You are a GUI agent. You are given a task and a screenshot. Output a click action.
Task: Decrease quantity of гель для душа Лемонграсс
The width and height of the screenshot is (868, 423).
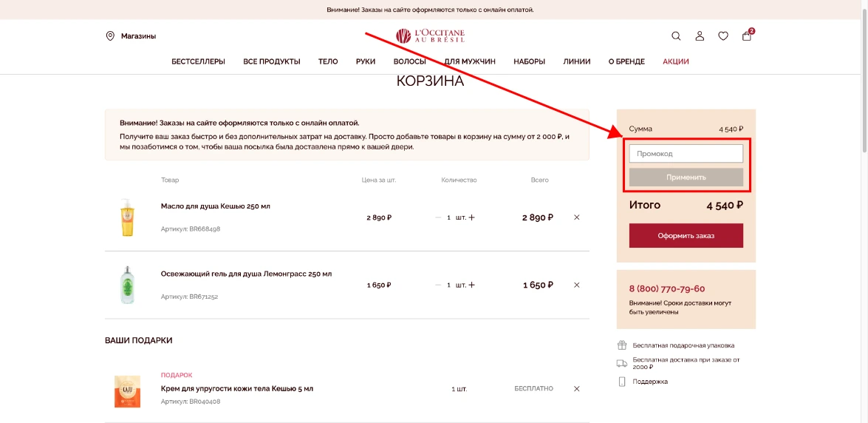tap(438, 285)
